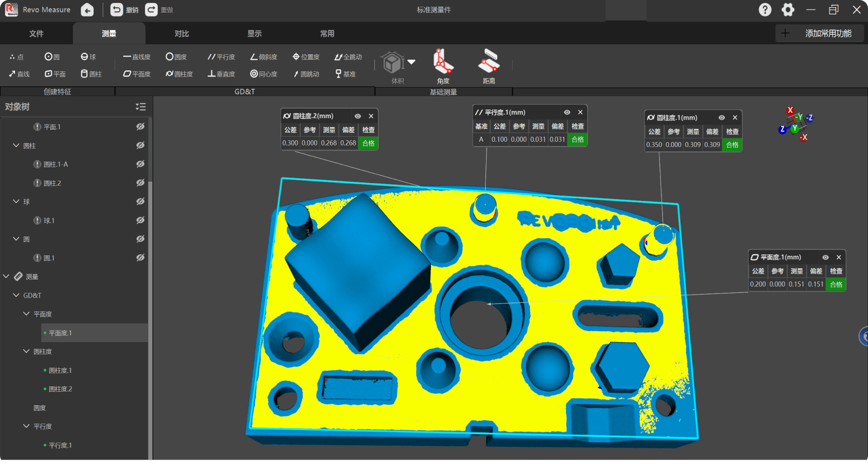The width and height of the screenshot is (868, 464).
Task: Click the 位置度 position tool
Action: point(306,57)
